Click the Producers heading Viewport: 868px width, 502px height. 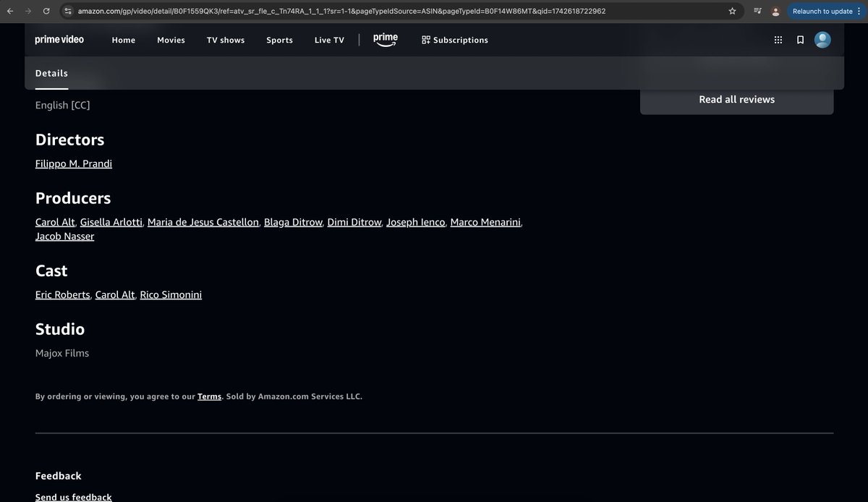click(x=73, y=198)
